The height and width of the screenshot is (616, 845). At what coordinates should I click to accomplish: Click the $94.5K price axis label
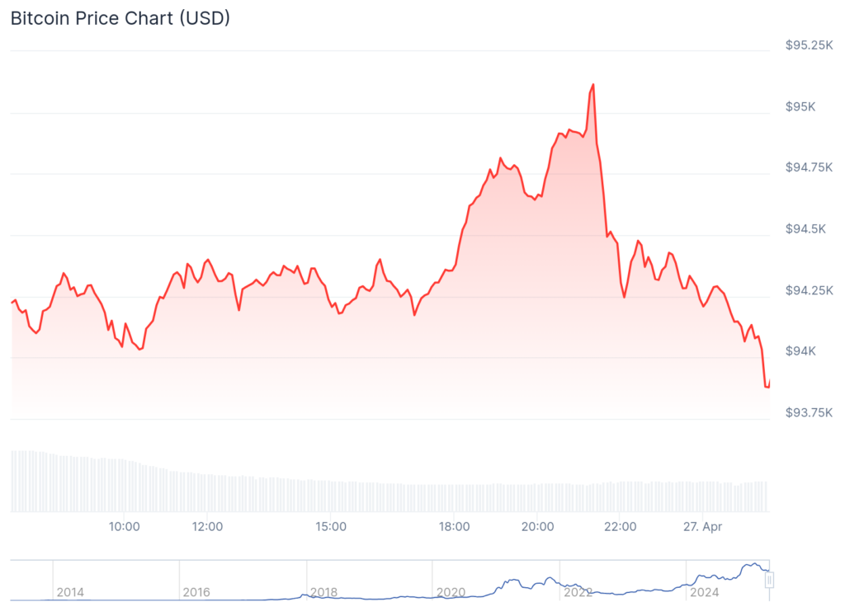point(809,228)
